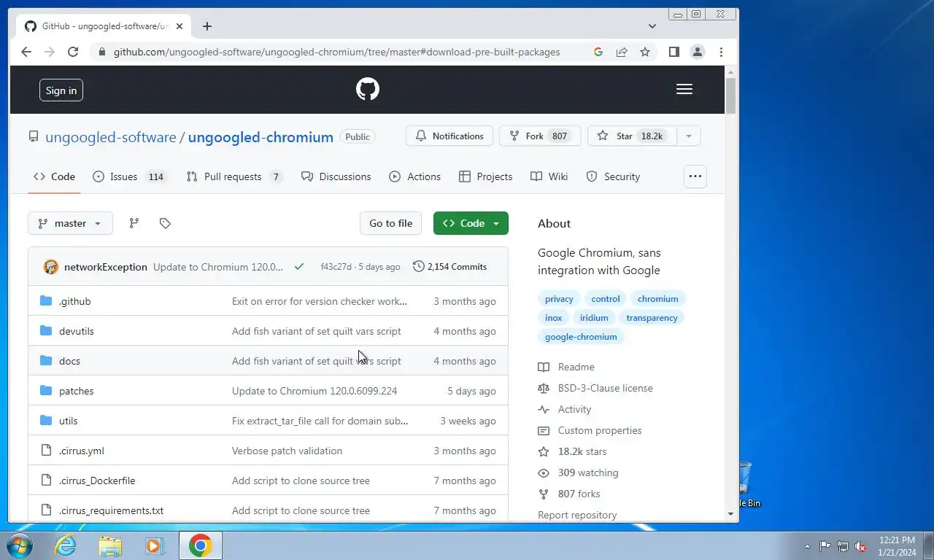This screenshot has width=934, height=560.
Task: Click the GitHub Octocat logo in header
Action: click(368, 89)
